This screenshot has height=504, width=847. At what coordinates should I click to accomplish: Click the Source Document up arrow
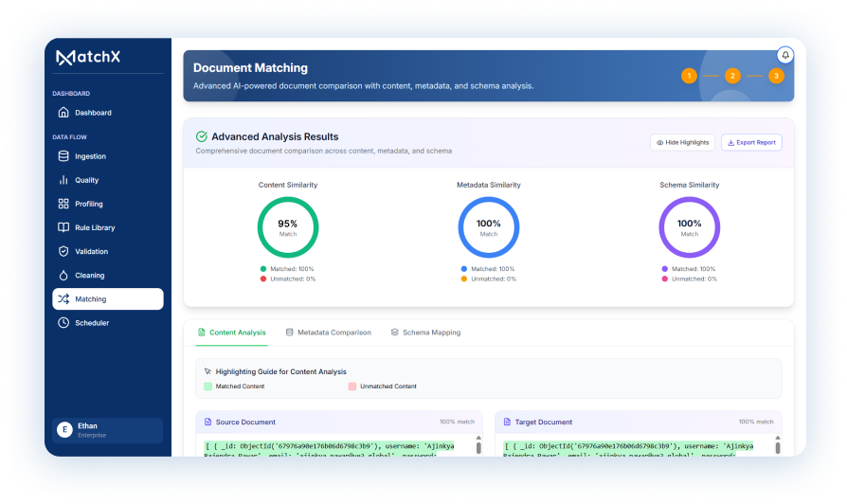point(478,438)
